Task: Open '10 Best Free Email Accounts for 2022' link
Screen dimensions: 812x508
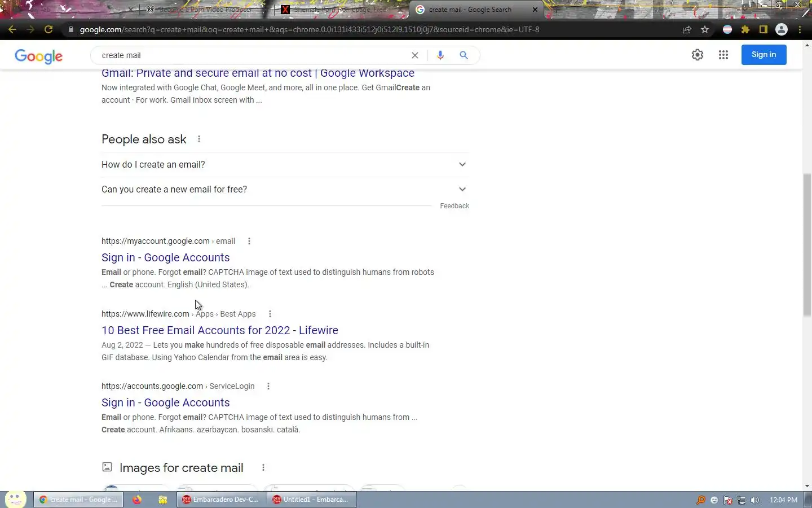Action: click(220, 330)
